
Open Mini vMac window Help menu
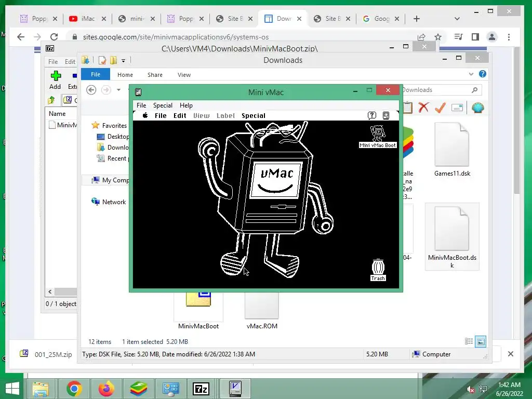click(186, 105)
